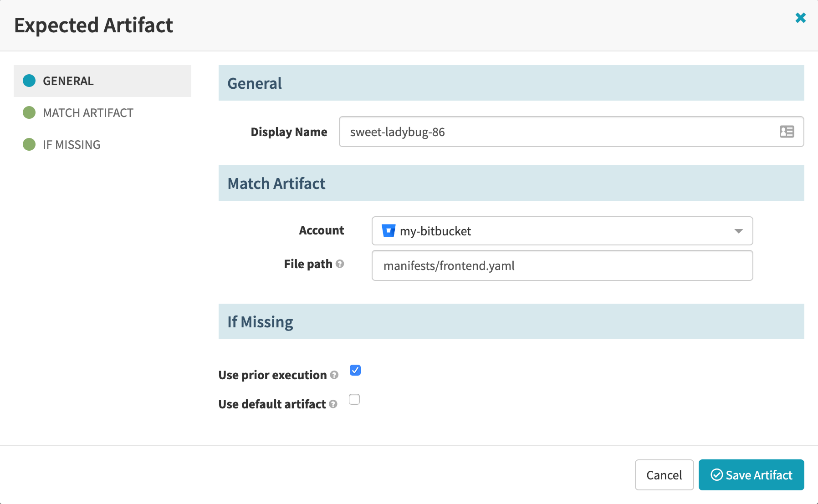The image size is (818, 504).
Task: Click the help icon beside Use default artifact
Action: pos(333,405)
